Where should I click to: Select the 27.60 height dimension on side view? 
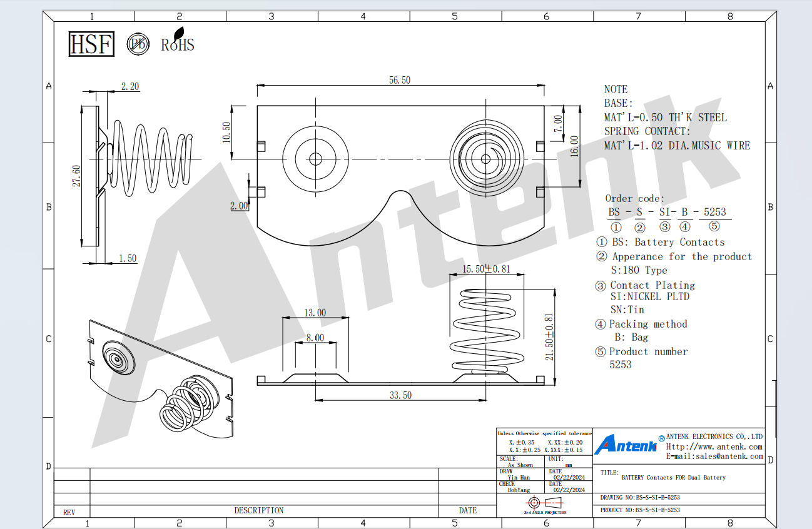click(x=76, y=176)
